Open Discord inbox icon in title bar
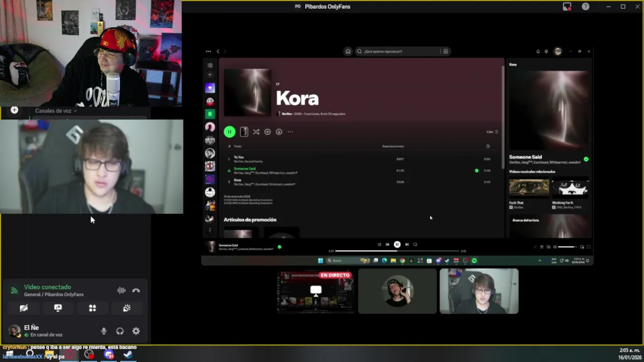 pos(567,7)
